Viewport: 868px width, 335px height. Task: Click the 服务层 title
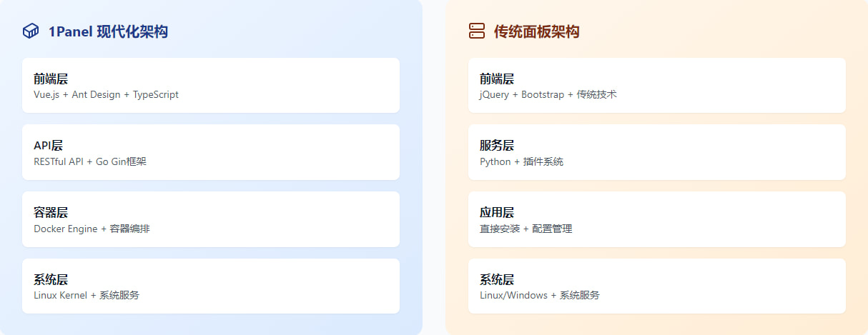497,146
